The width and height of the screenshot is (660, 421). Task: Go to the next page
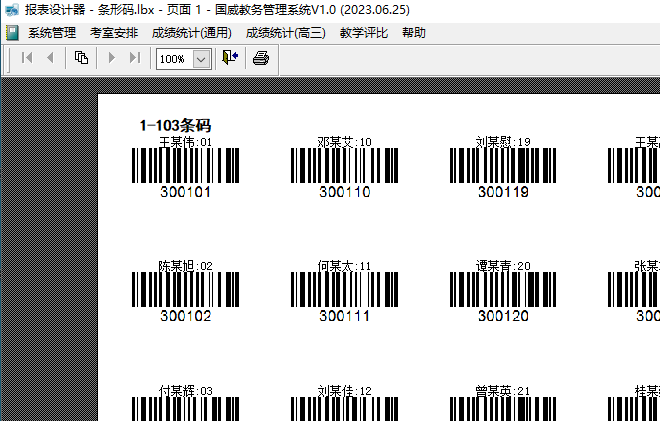tap(112, 58)
